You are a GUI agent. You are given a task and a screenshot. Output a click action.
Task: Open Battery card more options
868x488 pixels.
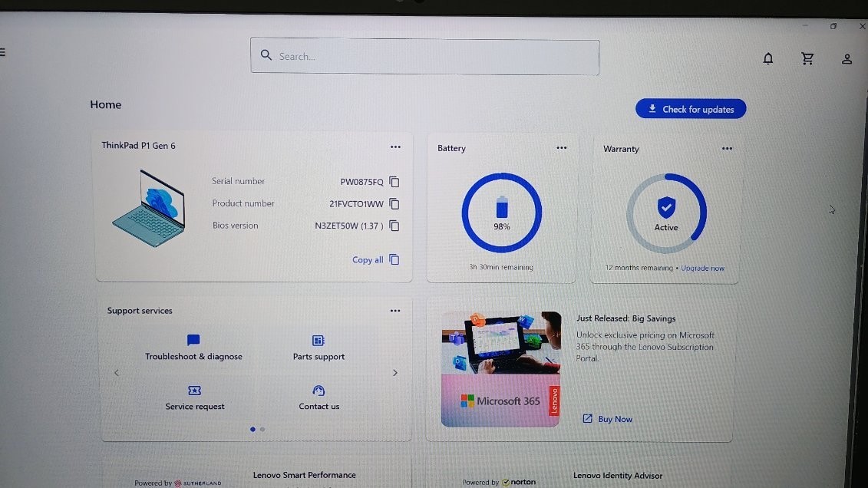pos(561,148)
